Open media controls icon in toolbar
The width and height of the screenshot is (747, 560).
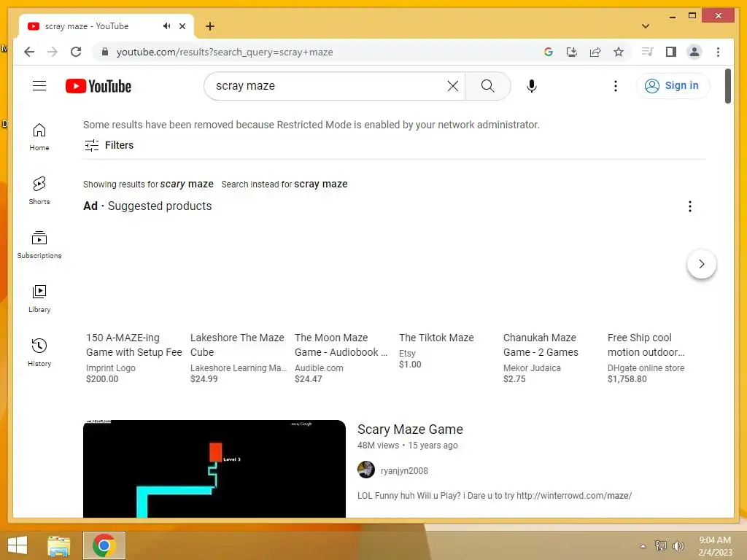(x=647, y=52)
